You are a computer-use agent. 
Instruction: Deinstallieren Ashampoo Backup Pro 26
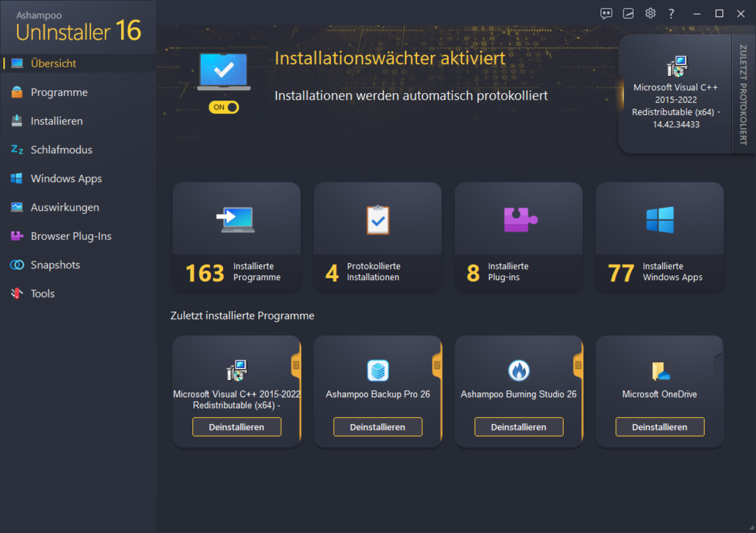point(377,427)
